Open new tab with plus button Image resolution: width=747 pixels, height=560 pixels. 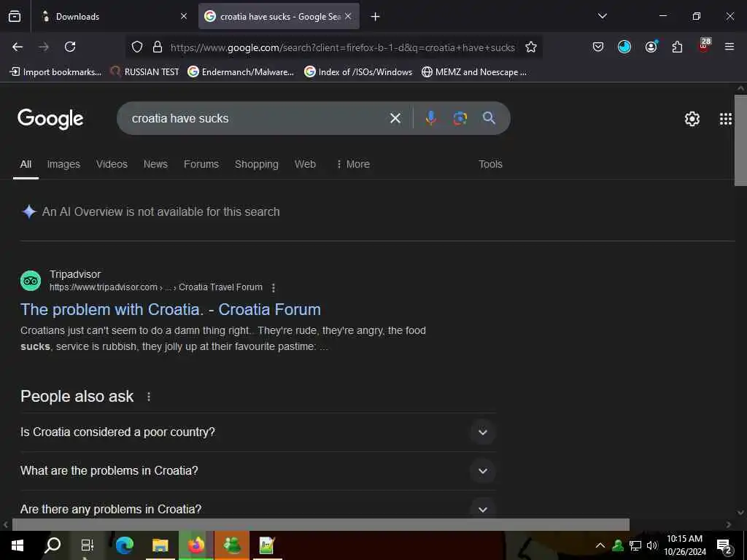point(376,17)
